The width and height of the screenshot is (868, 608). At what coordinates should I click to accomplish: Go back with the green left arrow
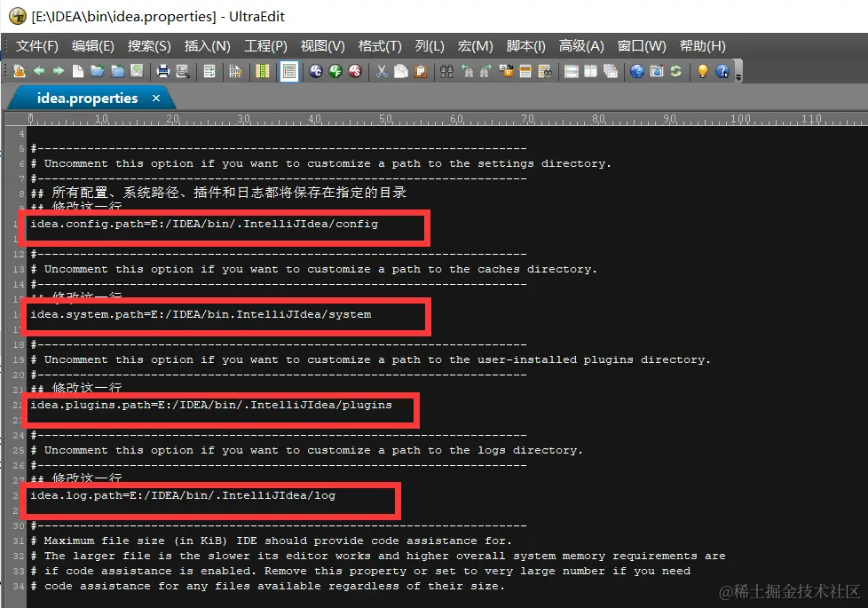click(x=39, y=71)
